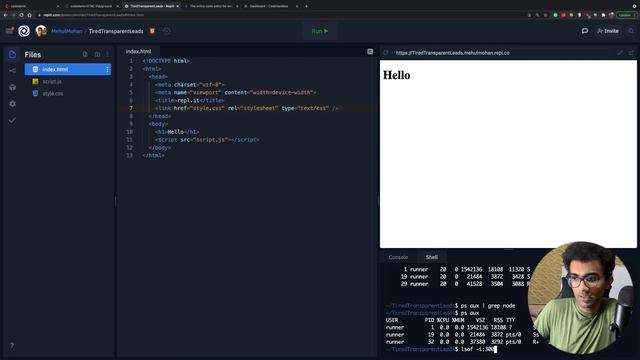Open the MehulMohan profile link
Screen dimensions: 640x360
pos(67,31)
